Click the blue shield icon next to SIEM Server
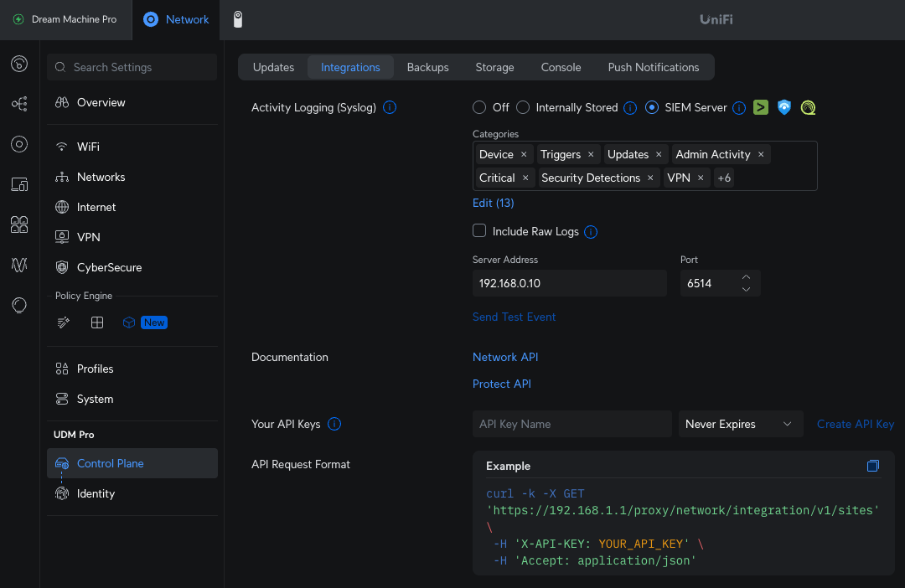The image size is (905, 588). [x=783, y=107]
